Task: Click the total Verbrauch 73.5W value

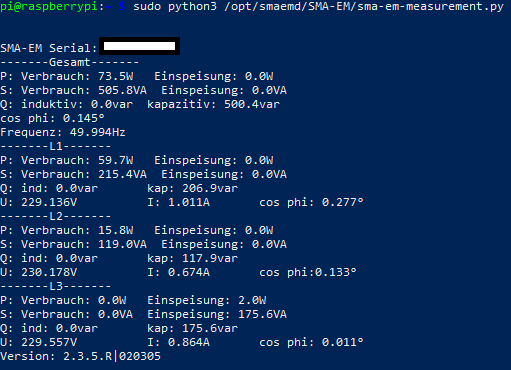Action: tap(115, 76)
